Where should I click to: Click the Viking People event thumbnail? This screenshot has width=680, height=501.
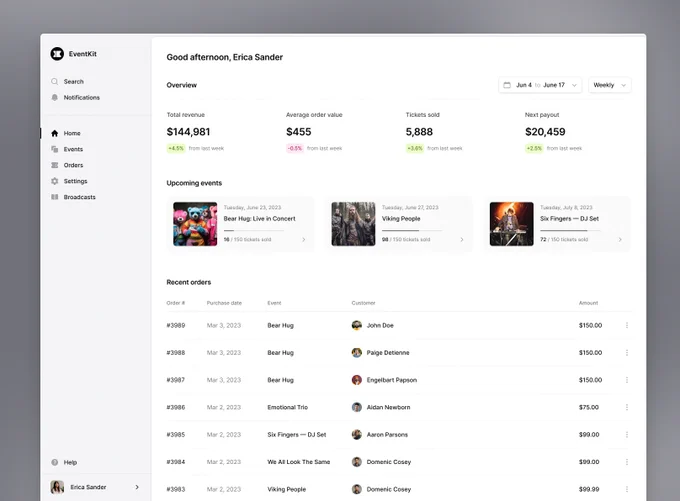click(x=353, y=224)
